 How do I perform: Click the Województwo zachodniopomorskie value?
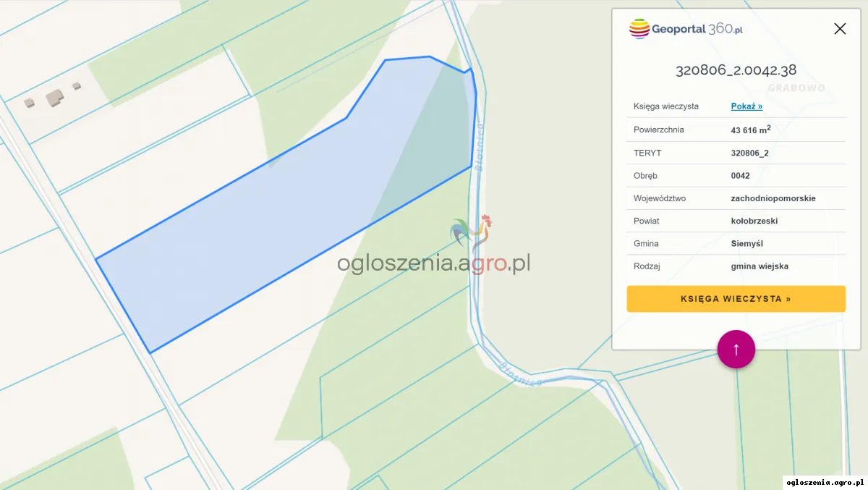pos(773,198)
